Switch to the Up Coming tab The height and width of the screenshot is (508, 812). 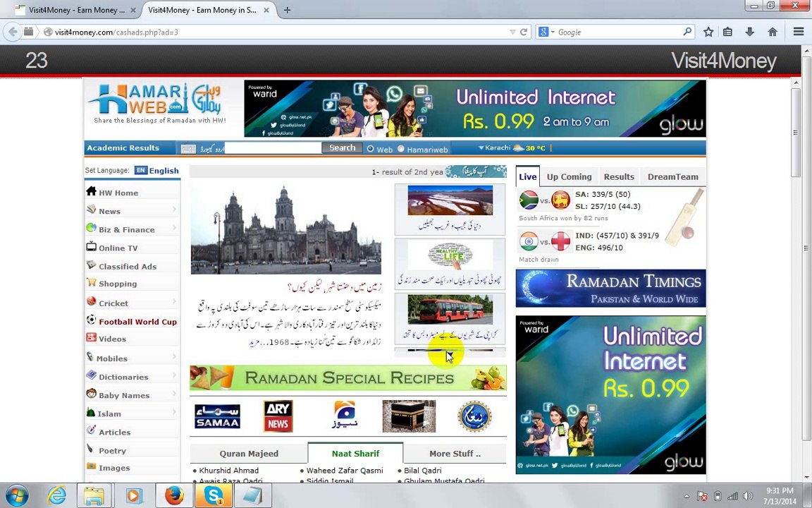pos(569,177)
